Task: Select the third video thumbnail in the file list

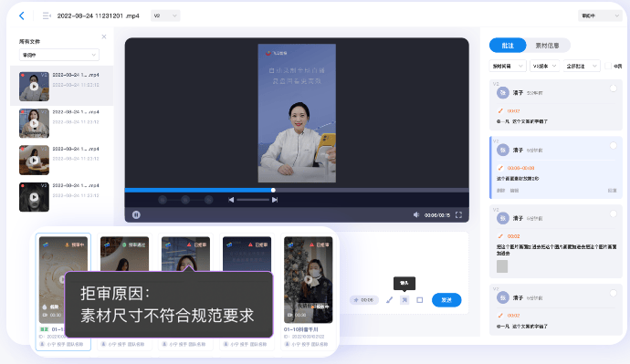Action: coord(34,161)
